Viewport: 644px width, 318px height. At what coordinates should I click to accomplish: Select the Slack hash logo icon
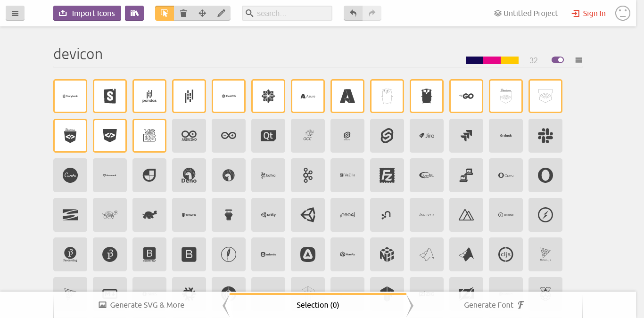545,136
